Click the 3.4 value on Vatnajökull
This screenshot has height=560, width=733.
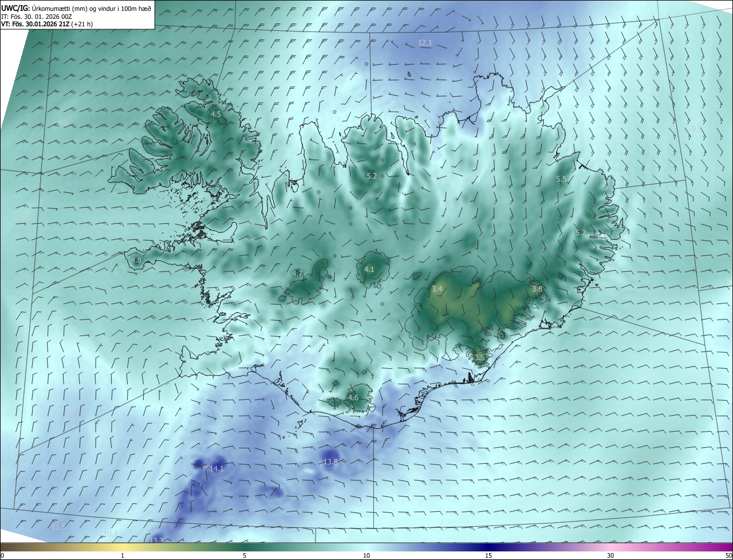click(437, 289)
